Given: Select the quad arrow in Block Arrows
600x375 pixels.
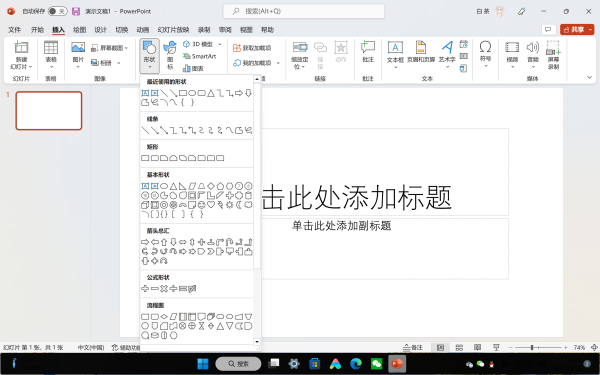Looking at the screenshot, I should click(x=202, y=242).
